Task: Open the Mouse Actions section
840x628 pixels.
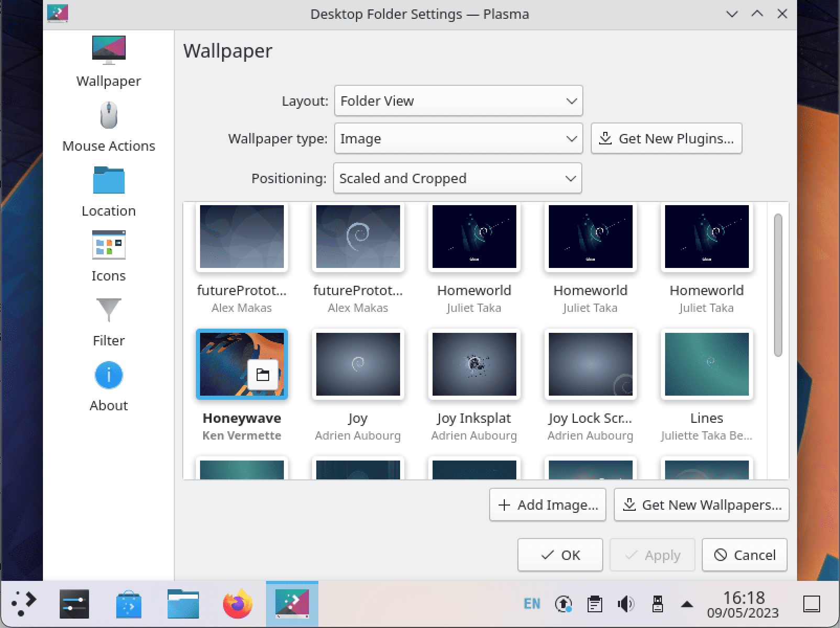Action: (x=108, y=127)
